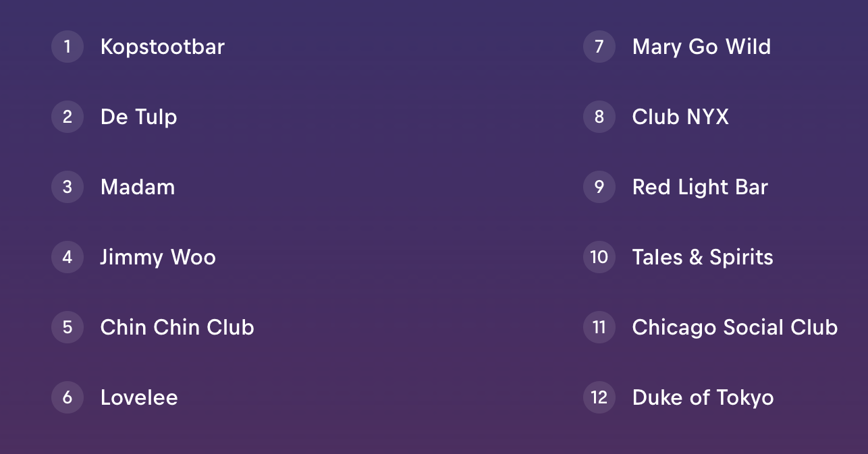Select Madam from the list

point(138,187)
